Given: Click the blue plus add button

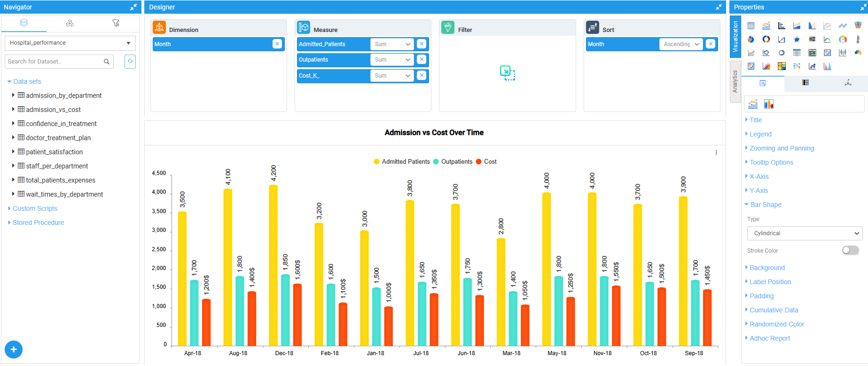Looking at the screenshot, I should click(x=14, y=349).
